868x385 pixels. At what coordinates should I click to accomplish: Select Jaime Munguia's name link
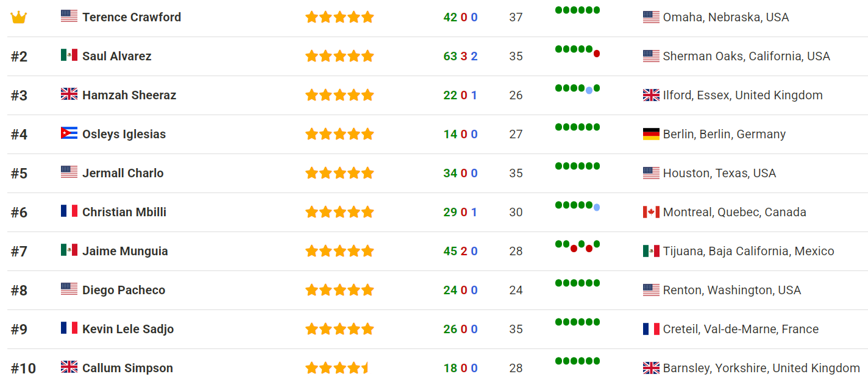125,251
